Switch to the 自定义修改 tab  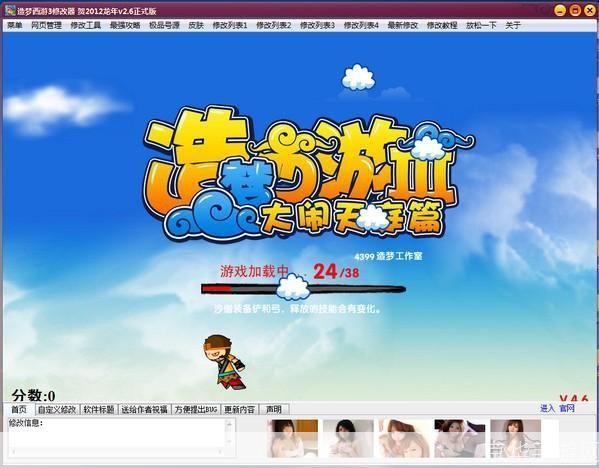[x=58, y=410]
